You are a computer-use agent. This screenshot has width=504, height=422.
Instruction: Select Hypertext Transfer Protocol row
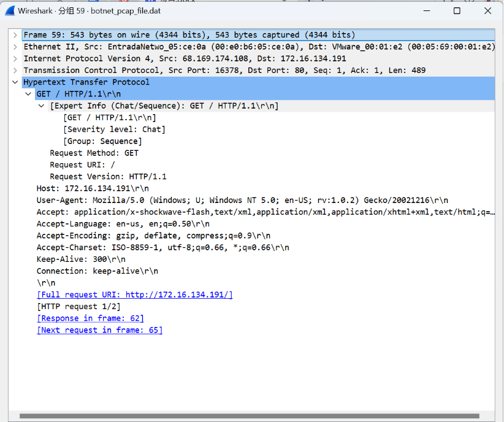coord(258,82)
